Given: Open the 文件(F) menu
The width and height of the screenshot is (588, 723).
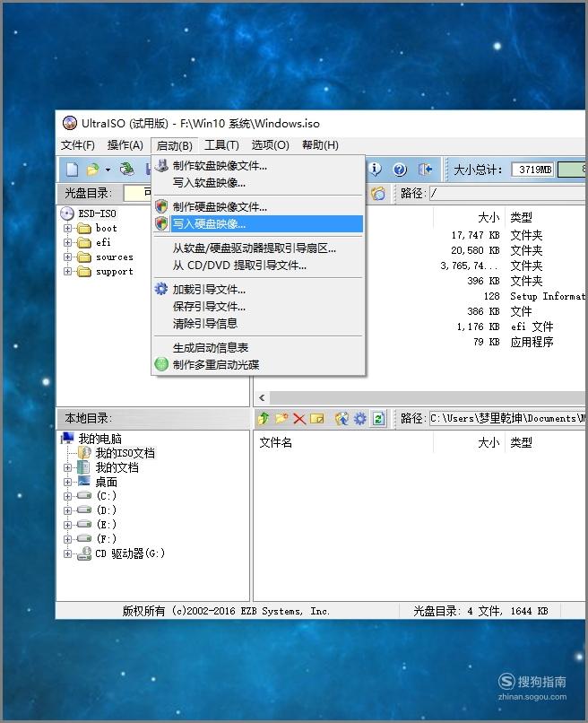Looking at the screenshot, I should 77,145.
